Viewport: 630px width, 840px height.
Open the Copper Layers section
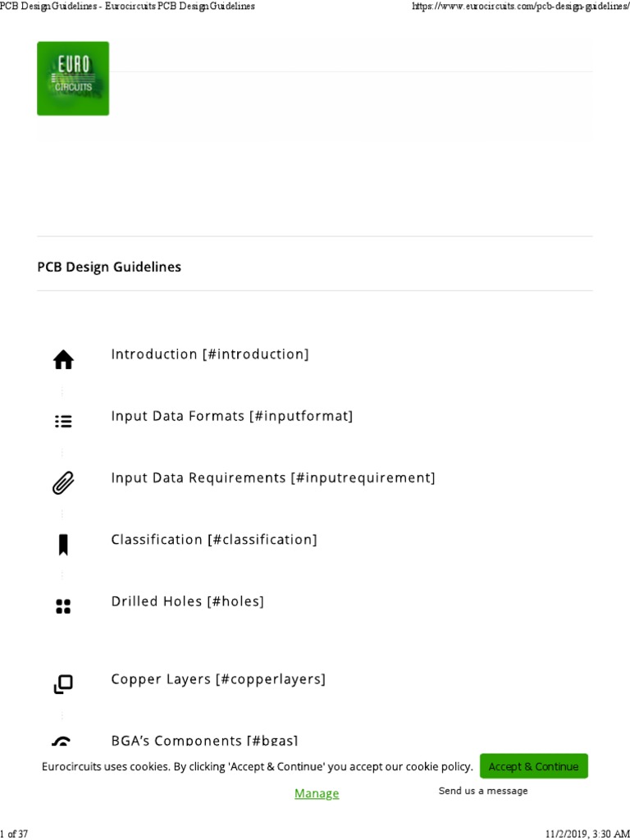(218, 679)
